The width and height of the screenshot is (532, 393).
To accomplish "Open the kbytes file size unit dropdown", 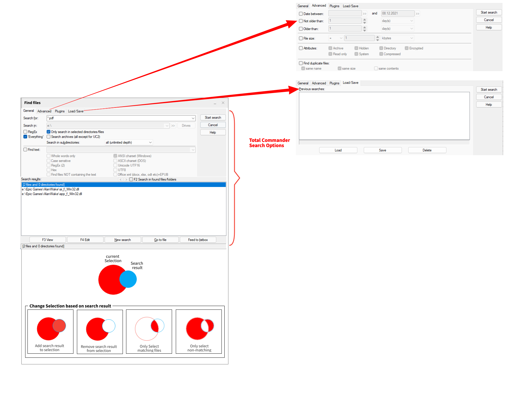I will coord(412,38).
